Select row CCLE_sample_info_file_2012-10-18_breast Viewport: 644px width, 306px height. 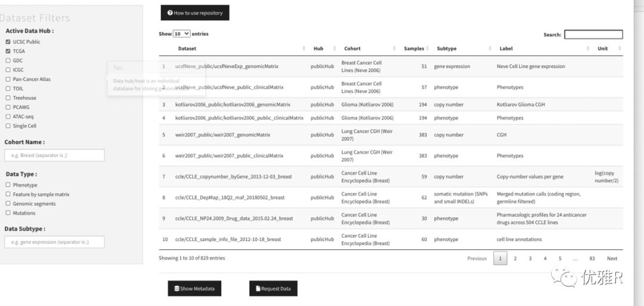click(391, 239)
